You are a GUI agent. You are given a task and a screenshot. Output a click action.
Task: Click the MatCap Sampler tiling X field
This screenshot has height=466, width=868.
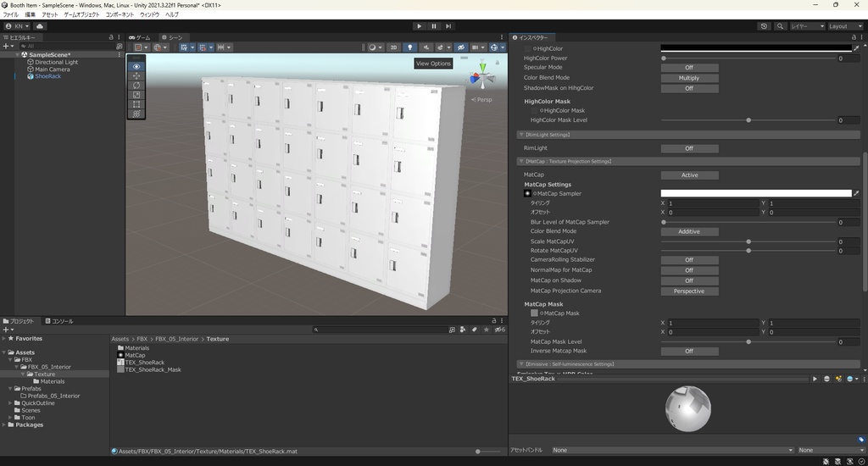point(712,203)
